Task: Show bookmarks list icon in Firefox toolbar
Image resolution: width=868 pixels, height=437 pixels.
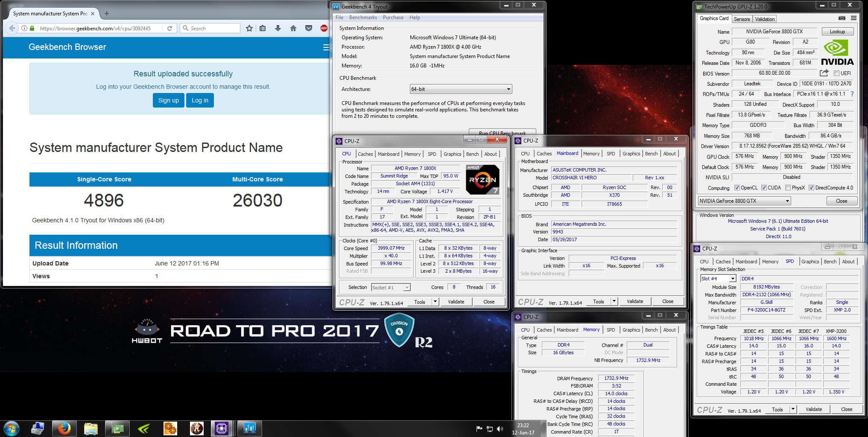Action: pos(263,28)
